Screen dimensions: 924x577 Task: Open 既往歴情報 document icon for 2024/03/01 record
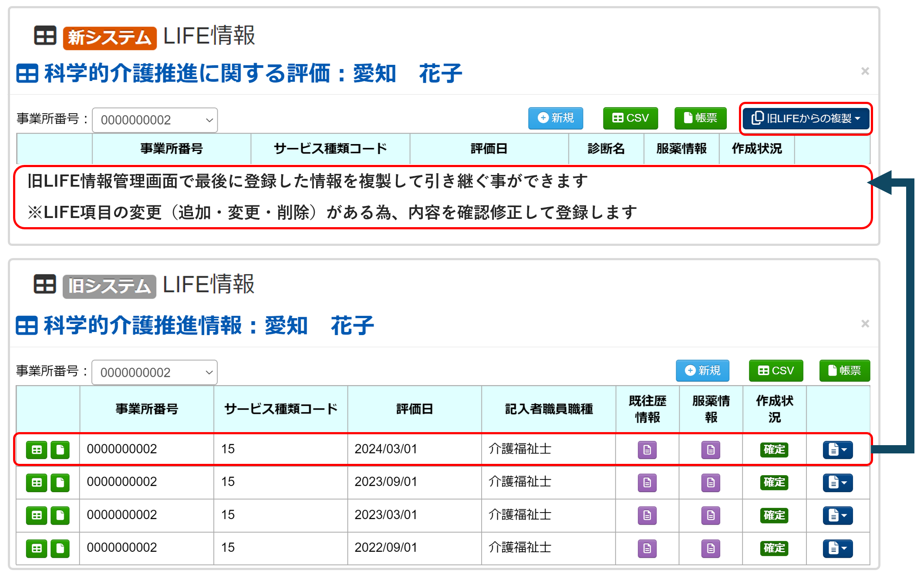647,450
